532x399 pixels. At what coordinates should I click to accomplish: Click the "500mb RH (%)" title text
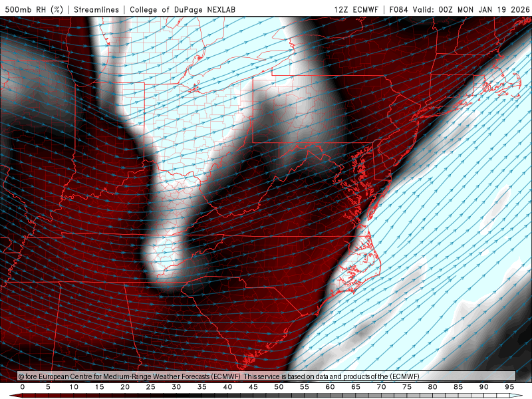pos(34,9)
